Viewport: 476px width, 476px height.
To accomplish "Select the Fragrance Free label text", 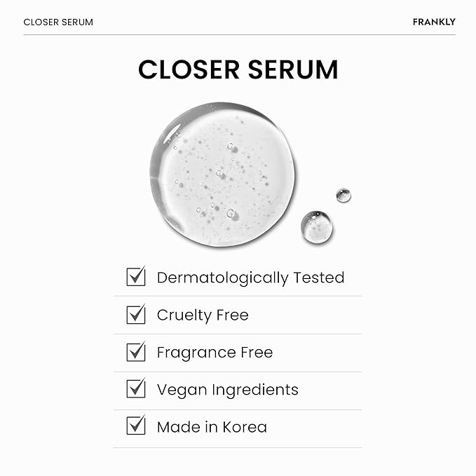I will click(215, 353).
